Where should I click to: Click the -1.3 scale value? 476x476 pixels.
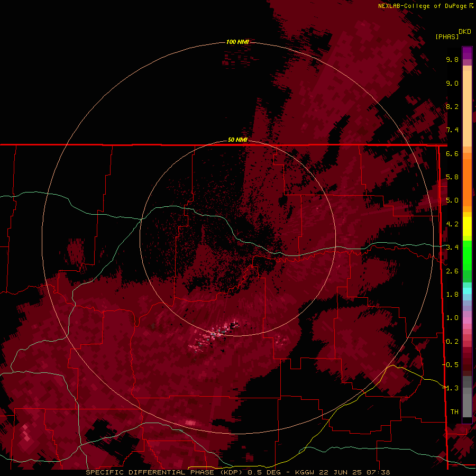click(451, 389)
